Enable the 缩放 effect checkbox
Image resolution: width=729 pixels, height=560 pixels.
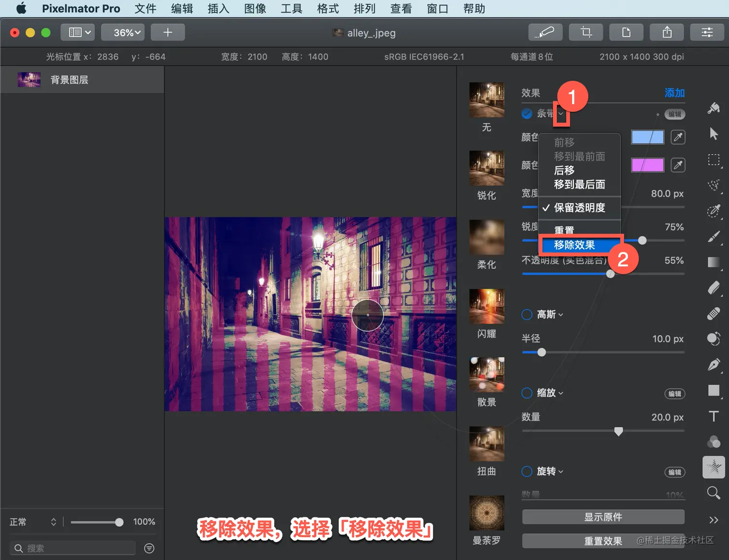[x=527, y=393]
